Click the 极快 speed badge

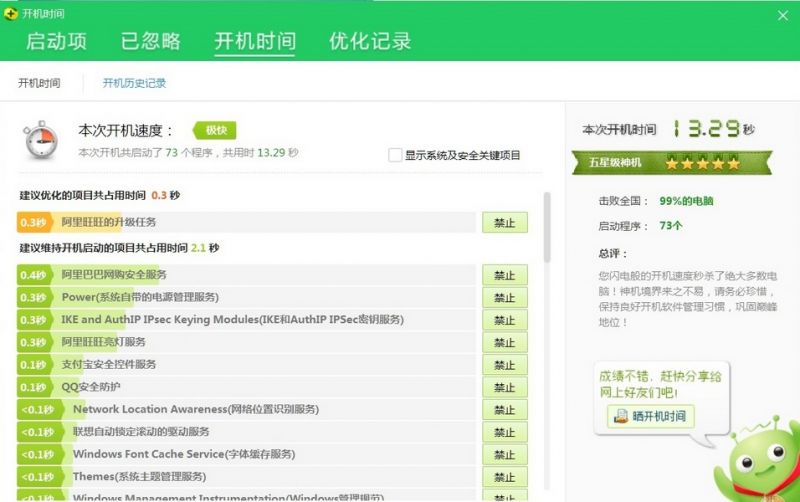pos(215,131)
